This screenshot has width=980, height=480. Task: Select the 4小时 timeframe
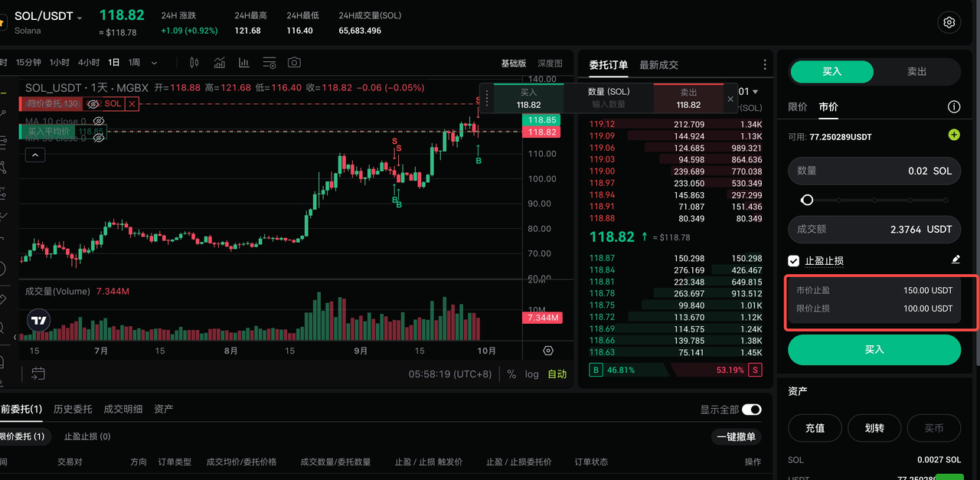tap(89, 63)
